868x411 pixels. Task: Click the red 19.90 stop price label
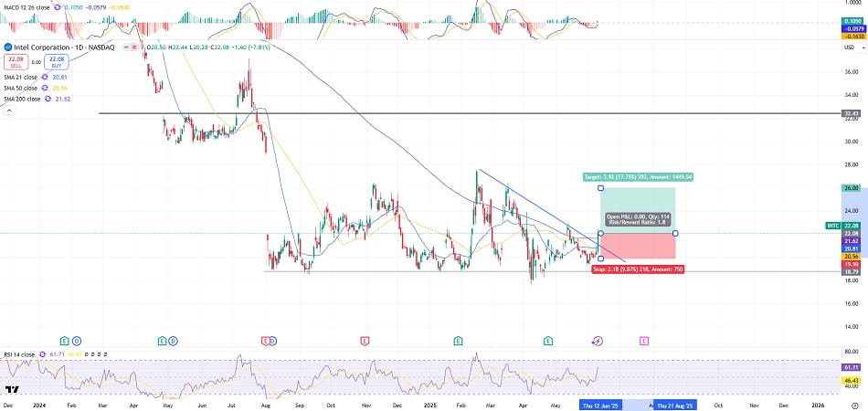850,265
